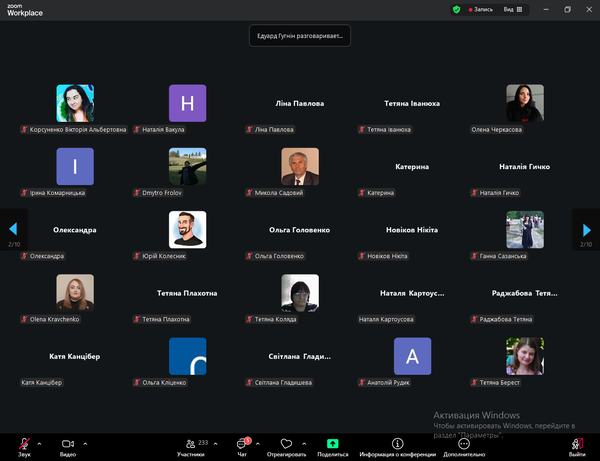
Task: Go to previous gallery page with left arrow
Action: (x=13, y=230)
